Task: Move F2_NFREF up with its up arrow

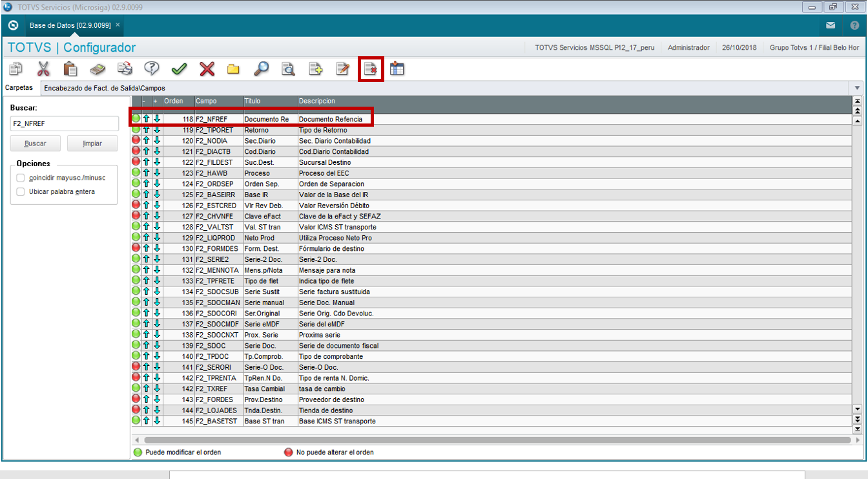Action: point(147,119)
